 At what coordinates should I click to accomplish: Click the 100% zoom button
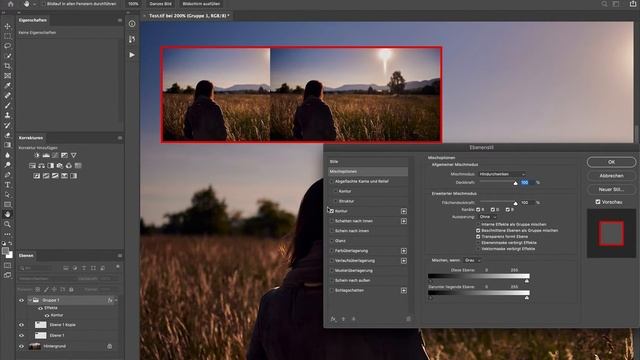click(133, 4)
